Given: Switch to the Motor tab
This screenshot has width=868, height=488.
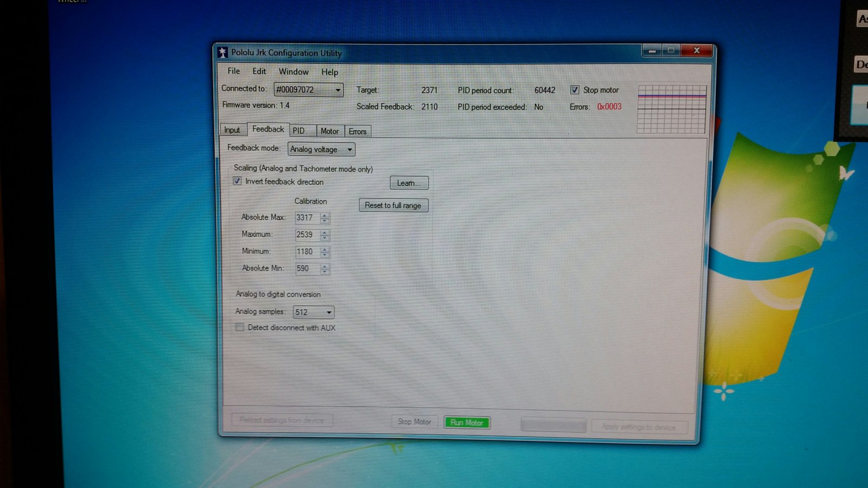Looking at the screenshot, I should click(x=329, y=131).
